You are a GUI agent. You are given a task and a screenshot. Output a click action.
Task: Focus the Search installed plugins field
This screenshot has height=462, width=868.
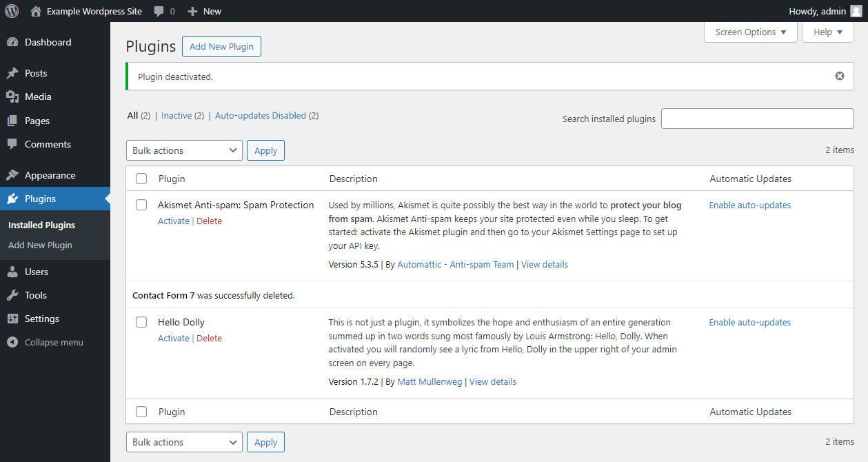coord(758,119)
